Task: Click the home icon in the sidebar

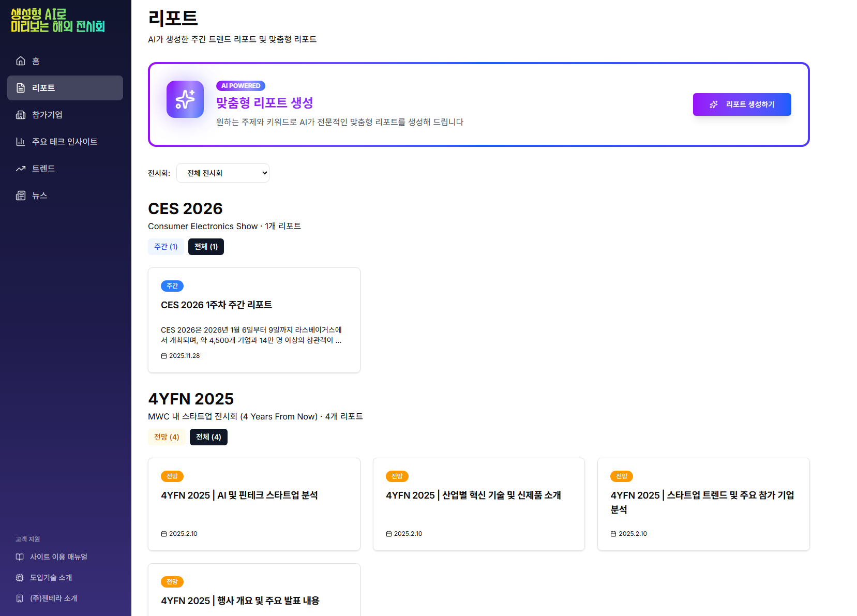Action: pyautogui.click(x=21, y=61)
